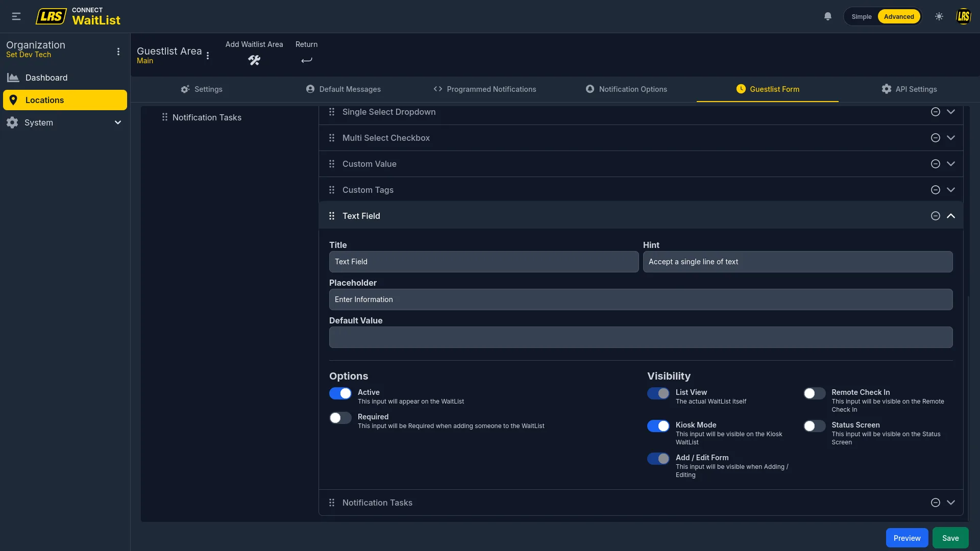Viewport: 980px width, 551px height.
Task: Open the Guestlist Area three-dot menu
Action: pyautogui.click(x=208, y=56)
